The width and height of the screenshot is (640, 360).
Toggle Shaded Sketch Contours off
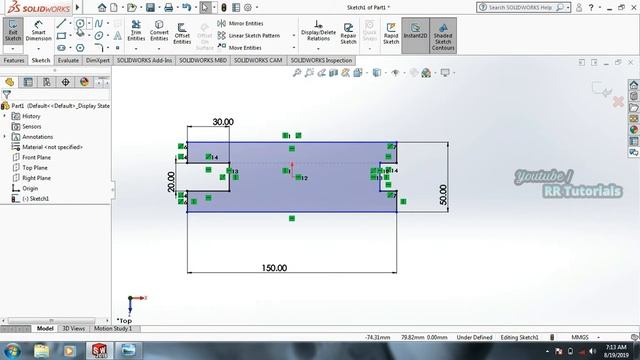point(443,35)
